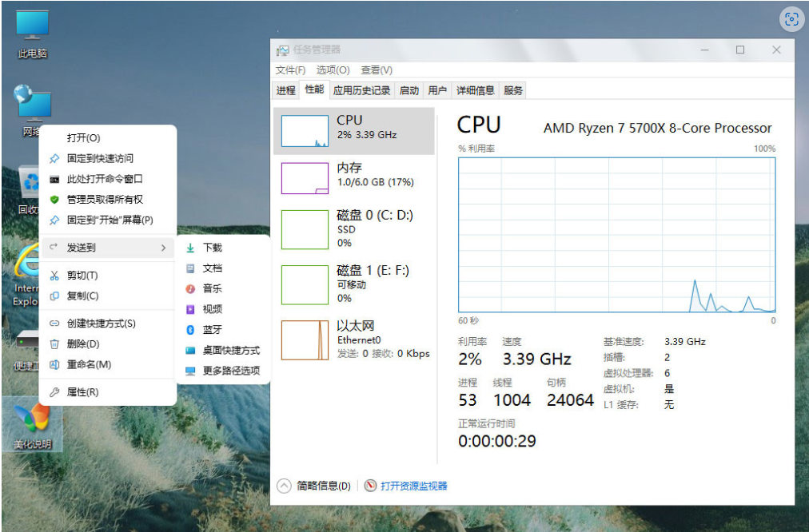Viewport: 809px width, 532px height.
Task: Click the 基准速度 3.39 GHz value
Action: coord(684,342)
